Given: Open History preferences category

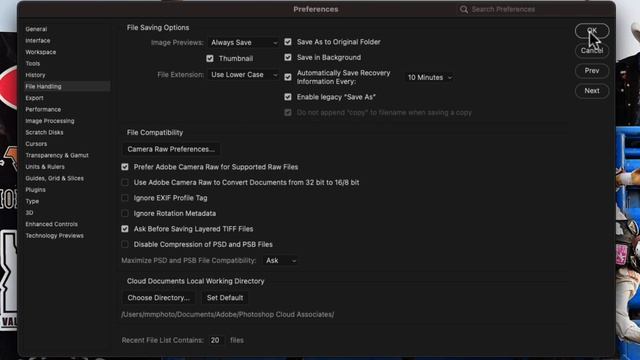Looking at the screenshot, I should [36, 75].
